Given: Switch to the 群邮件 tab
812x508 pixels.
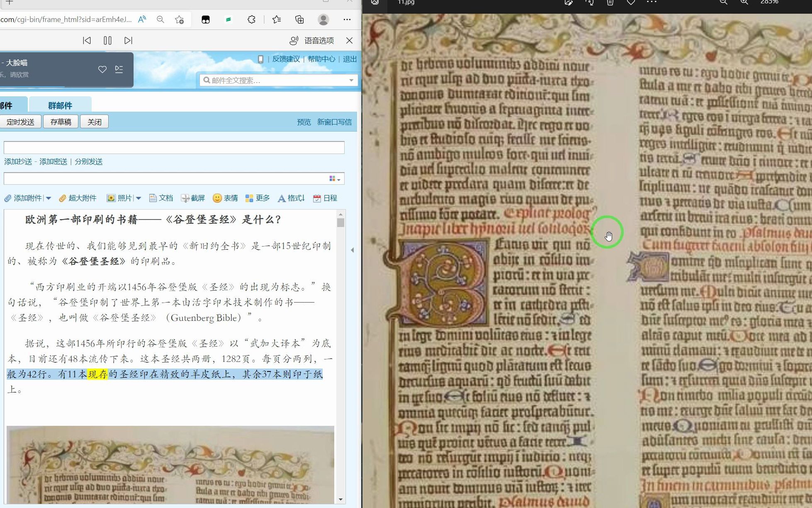Looking at the screenshot, I should pos(60,105).
